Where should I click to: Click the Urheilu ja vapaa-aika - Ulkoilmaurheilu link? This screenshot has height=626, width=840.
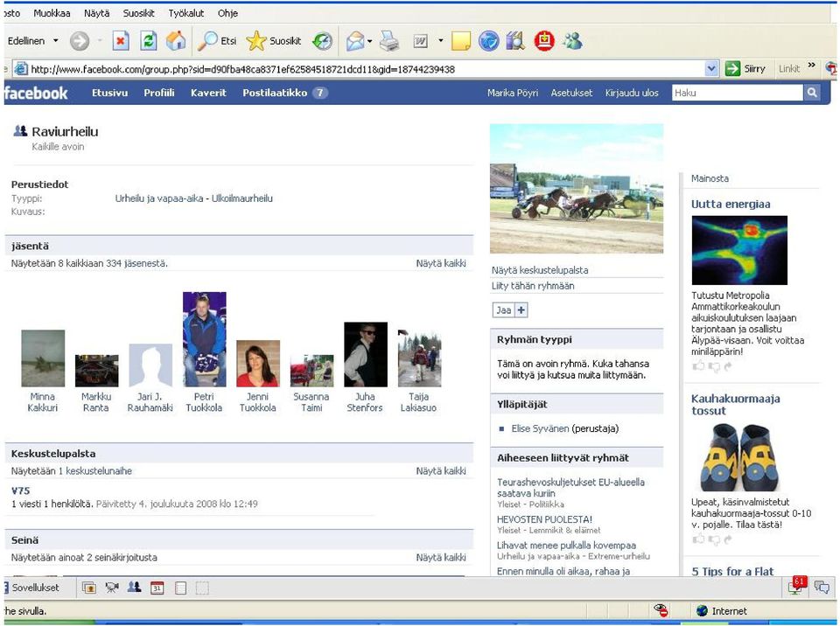coord(194,198)
